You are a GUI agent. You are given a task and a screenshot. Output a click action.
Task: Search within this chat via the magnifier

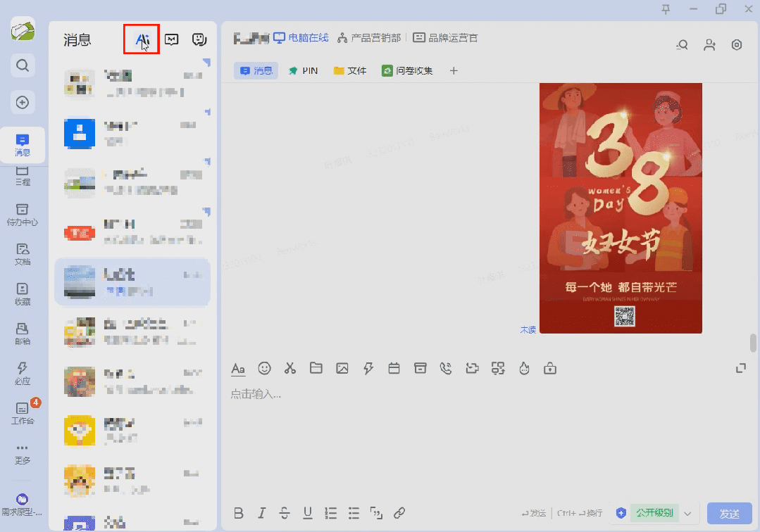click(681, 44)
